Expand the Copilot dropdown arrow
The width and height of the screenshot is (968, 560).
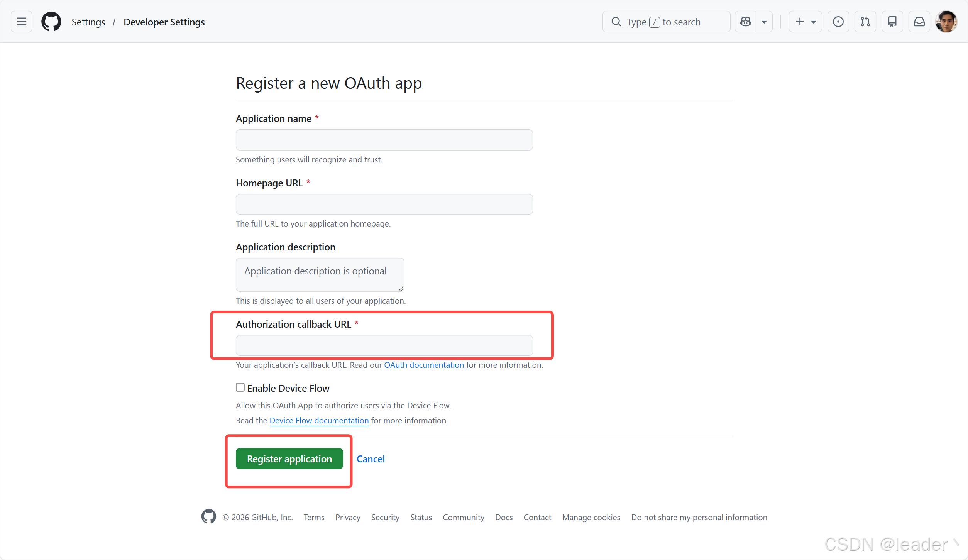764,22
